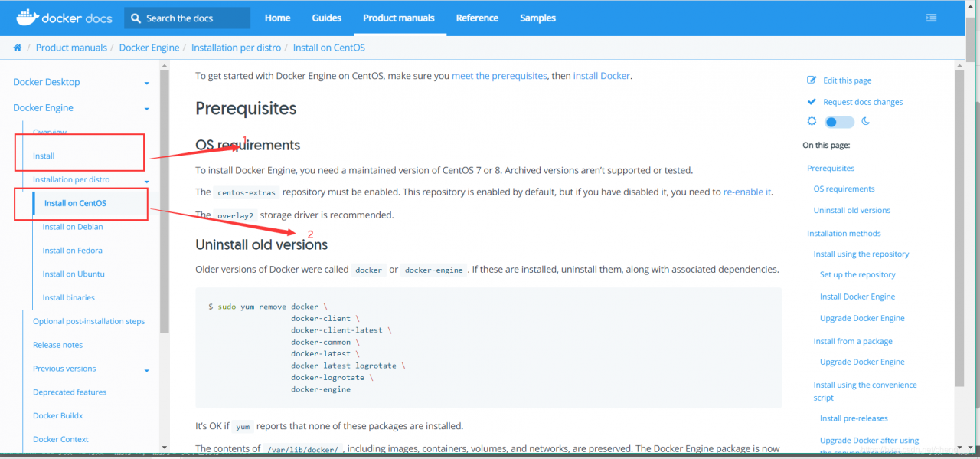Jump to Install Docker Engine in outline
Screen dimensions: 980x459
857,297
